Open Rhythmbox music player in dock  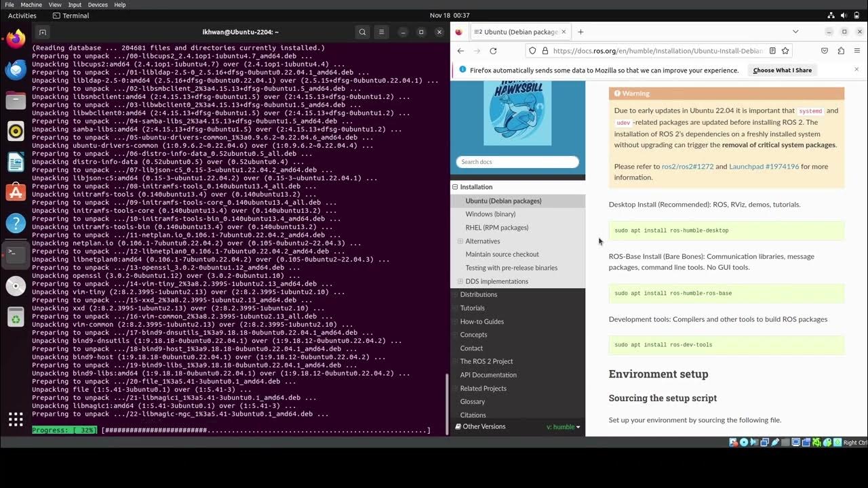click(16, 131)
